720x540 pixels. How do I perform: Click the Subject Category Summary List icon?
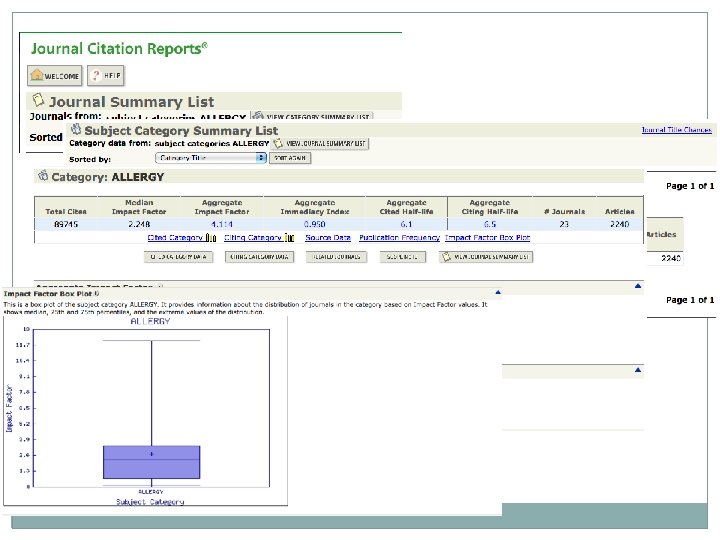pos(76,129)
